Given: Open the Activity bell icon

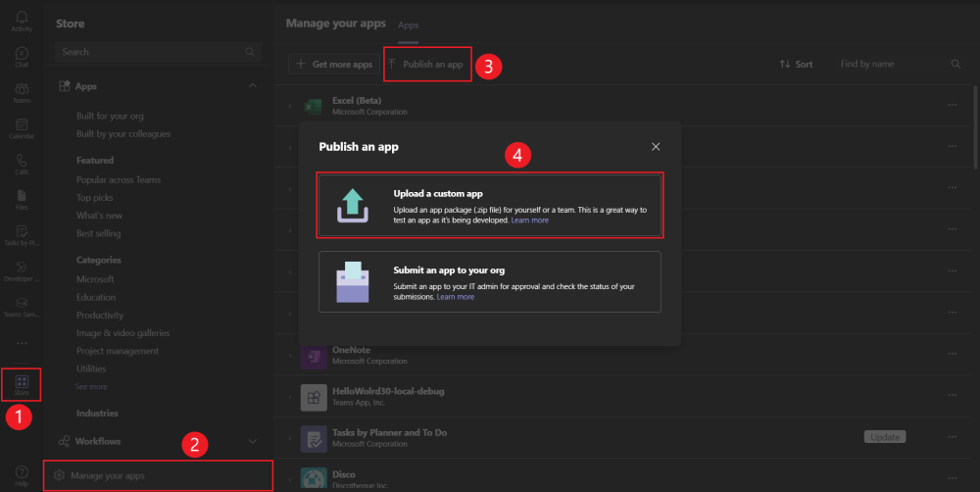Looking at the screenshot, I should (x=22, y=21).
